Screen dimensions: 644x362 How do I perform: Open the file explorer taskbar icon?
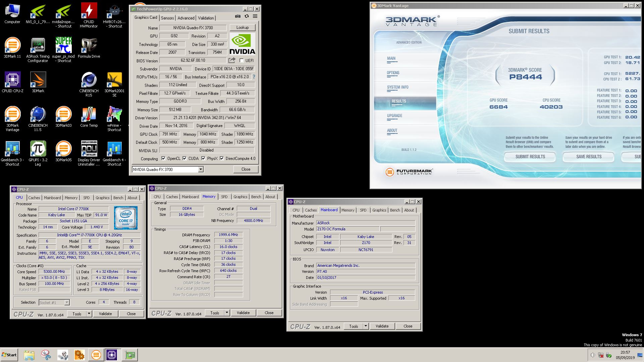click(x=29, y=355)
